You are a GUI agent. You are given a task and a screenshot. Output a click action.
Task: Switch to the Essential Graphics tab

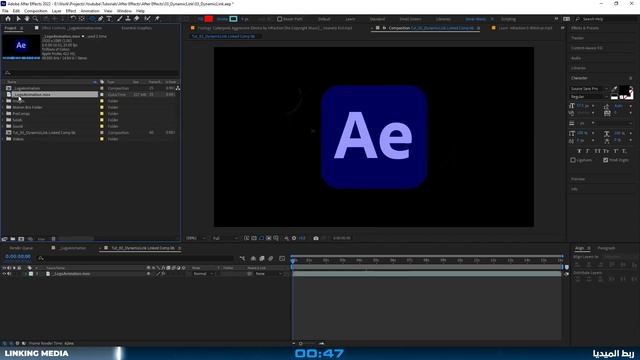click(x=136, y=28)
